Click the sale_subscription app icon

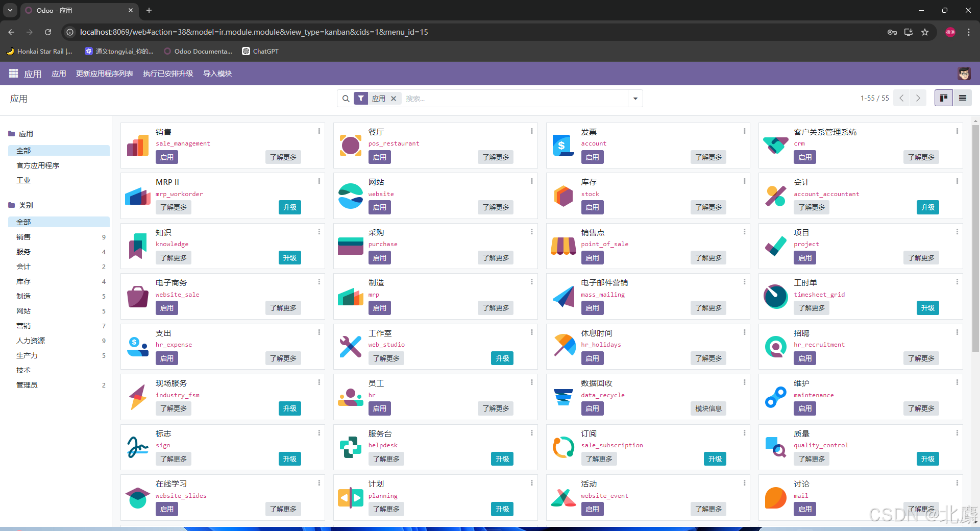563,447
